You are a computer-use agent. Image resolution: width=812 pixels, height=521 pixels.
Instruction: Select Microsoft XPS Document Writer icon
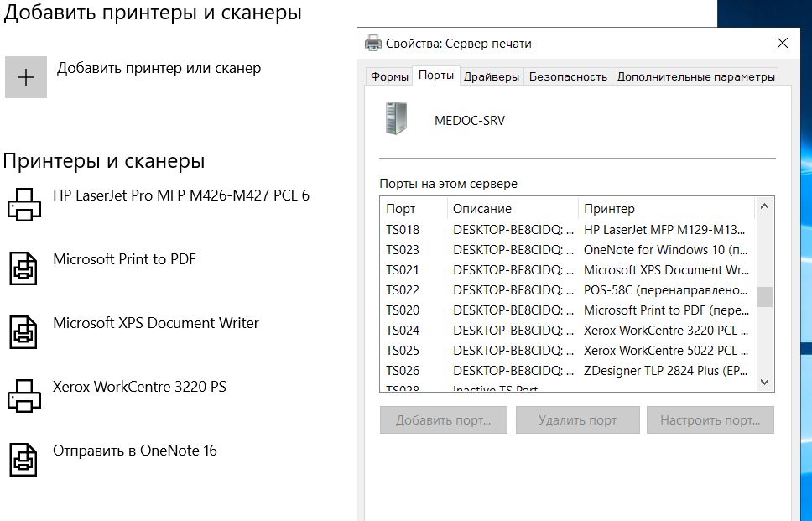[x=23, y=332]
